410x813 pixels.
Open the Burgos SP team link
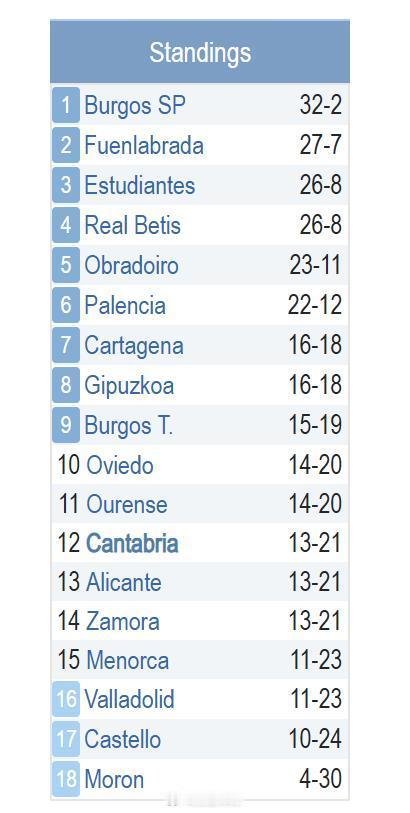click(x=134, y=106)
